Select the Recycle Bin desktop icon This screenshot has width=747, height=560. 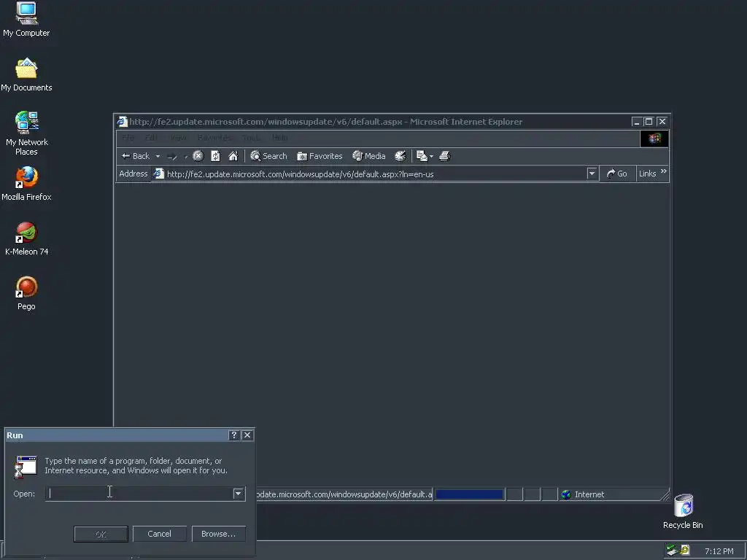click(x=683, y=511)
